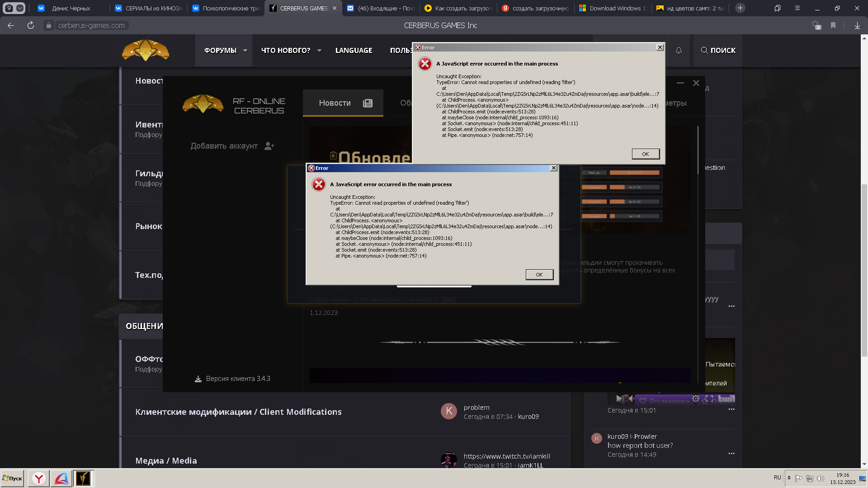Image resolution: width=868 pixels, height=488 pixels.
Task: Click Добавить аккаунт in the launcher
Action: (224, 146)
